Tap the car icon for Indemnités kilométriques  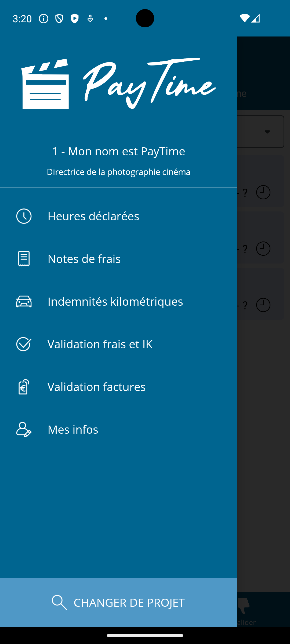click(x=24, y=301)
